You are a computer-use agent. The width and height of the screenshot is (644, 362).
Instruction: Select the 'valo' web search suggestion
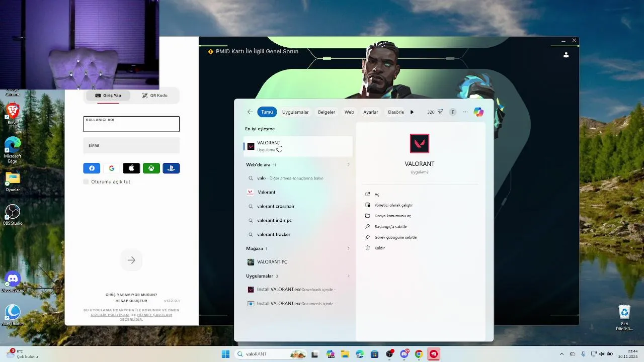click(x=298, y=178)
